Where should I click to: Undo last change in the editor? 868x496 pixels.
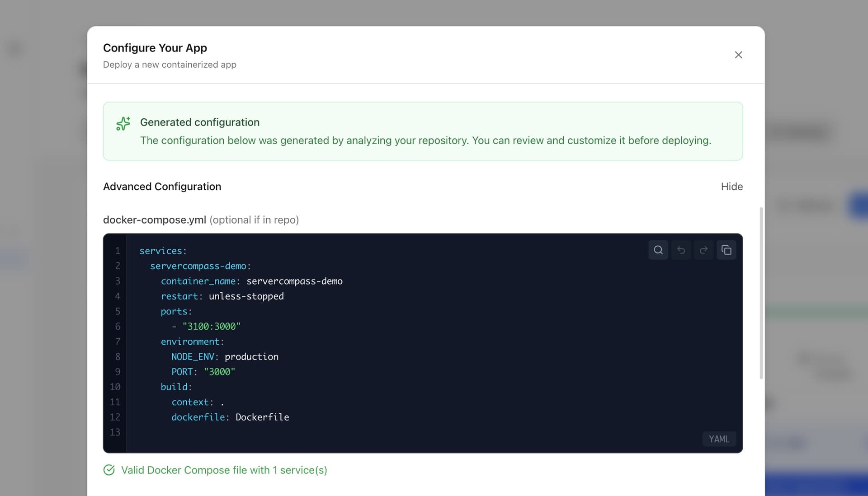(681, 250)
